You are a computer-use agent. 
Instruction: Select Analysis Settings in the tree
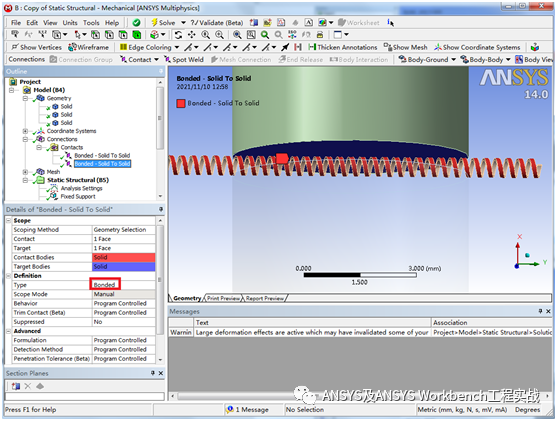81,188
